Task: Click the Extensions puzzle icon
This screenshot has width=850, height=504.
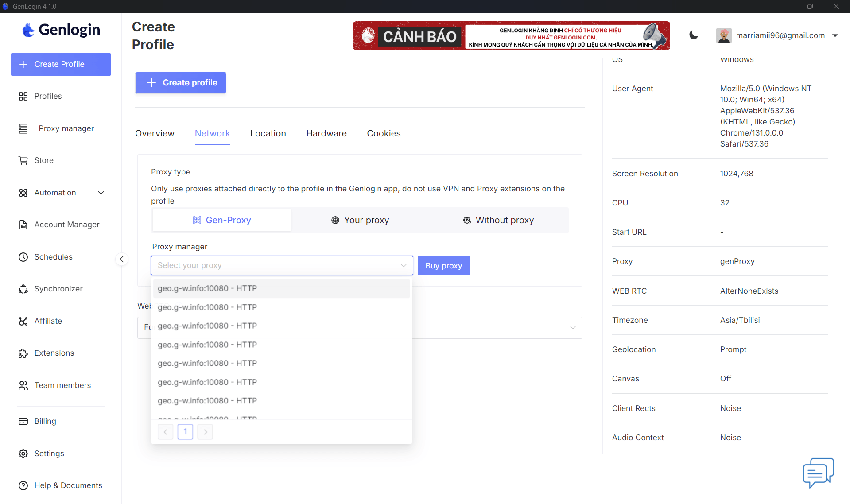Action: click(23, 353)
